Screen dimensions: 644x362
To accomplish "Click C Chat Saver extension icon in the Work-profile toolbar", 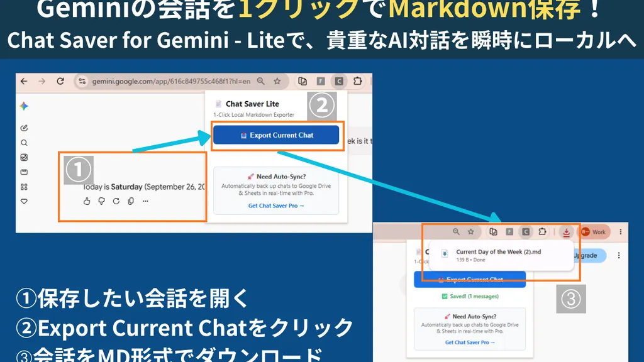I will pos(526,232).
